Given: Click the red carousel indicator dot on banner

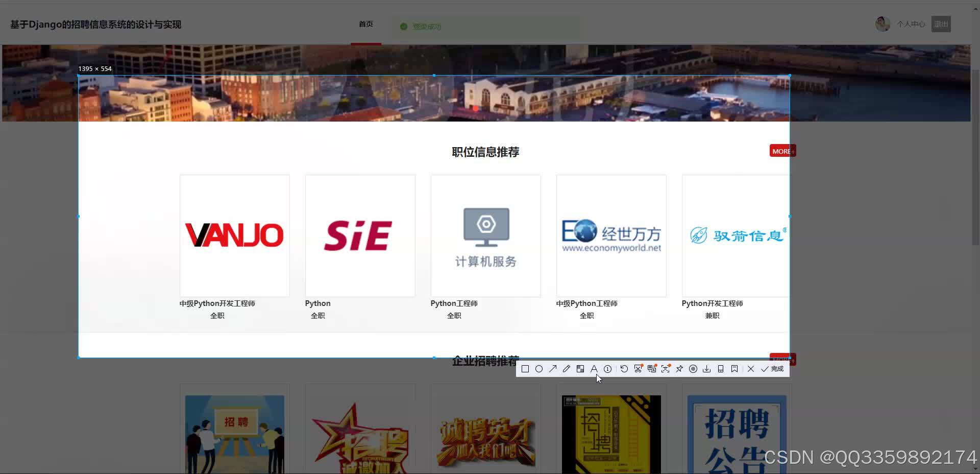Looking at the screenshot, I should [476, 108].
